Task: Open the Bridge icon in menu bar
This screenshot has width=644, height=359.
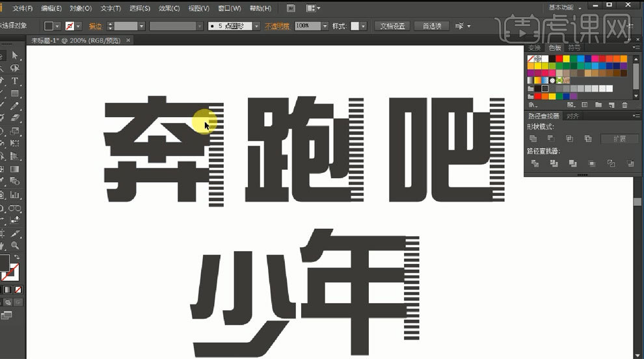Action: tap(291, 8)
